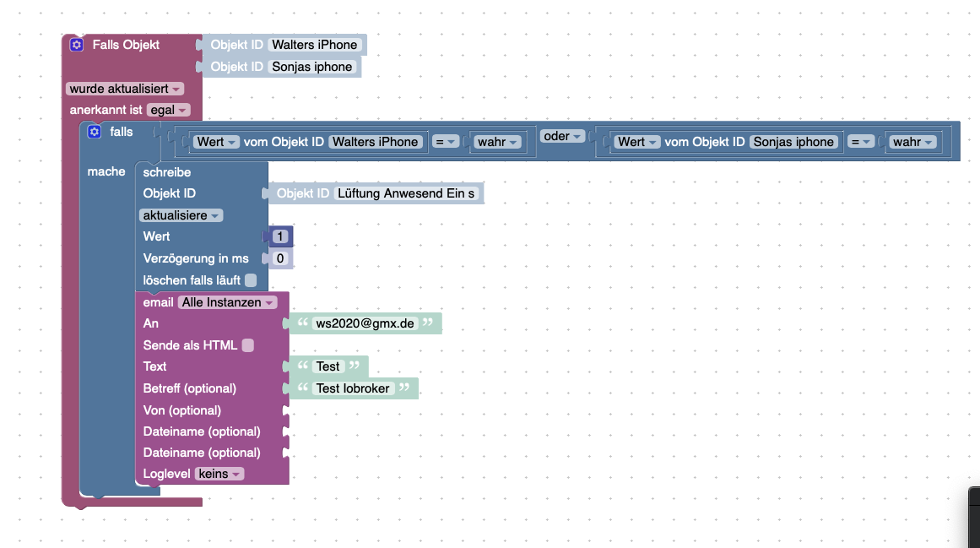Open '=' comparison dropdown after Walters iPhone
Image resolution: width=980 pixels, height=548 pixels.
click(446, 142)
